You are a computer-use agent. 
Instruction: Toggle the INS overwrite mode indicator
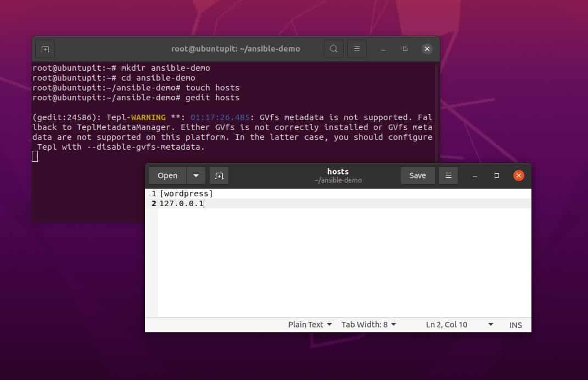tap(516, 324)
